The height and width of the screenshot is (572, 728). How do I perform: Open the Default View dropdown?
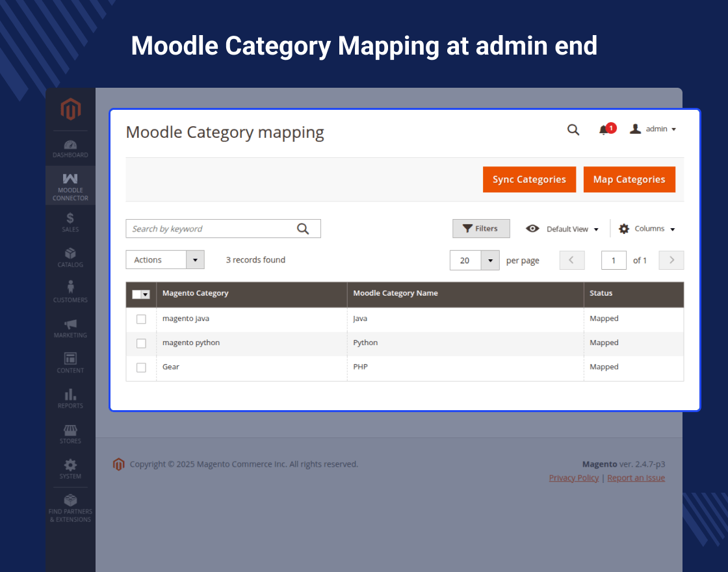tap(562, 229)
